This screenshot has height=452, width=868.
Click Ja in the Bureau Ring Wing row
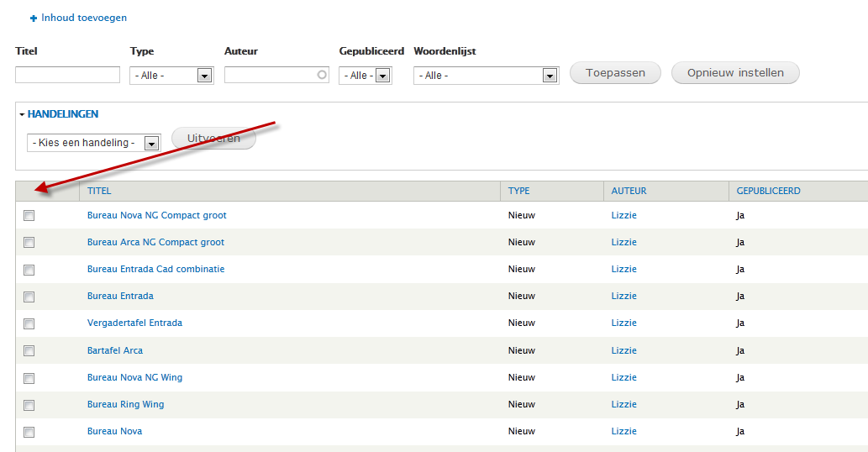tap(740, 404)
